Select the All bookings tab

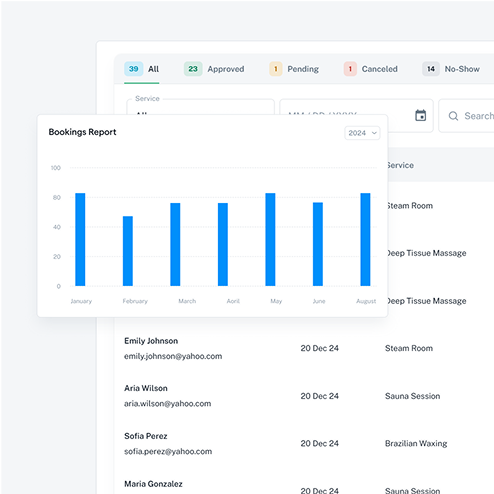(142, 69)
